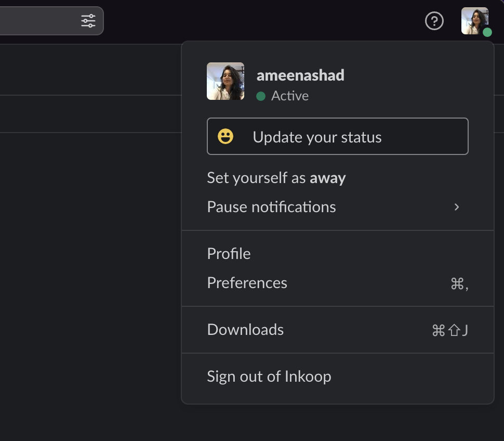
Task: Open the Help question mark icon
Action: pos(434,21)
